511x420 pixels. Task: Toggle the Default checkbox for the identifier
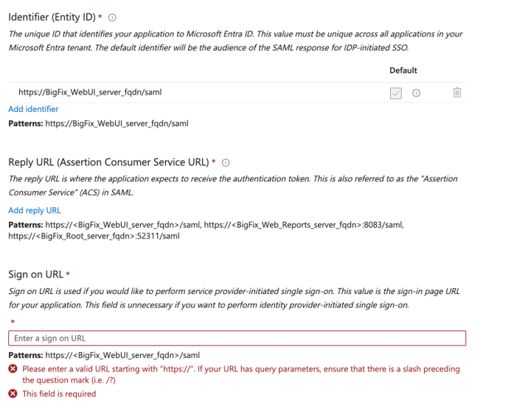[x=396, y=93]
